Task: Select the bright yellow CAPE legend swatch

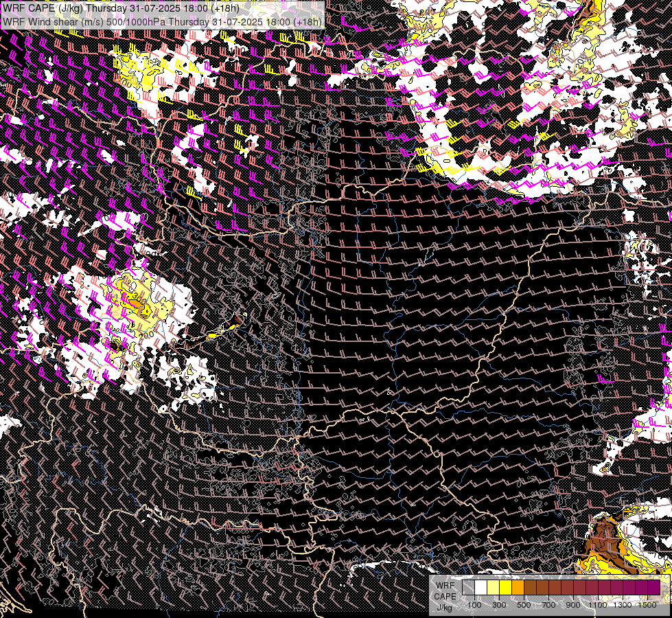Action: (x=506, y=588)
